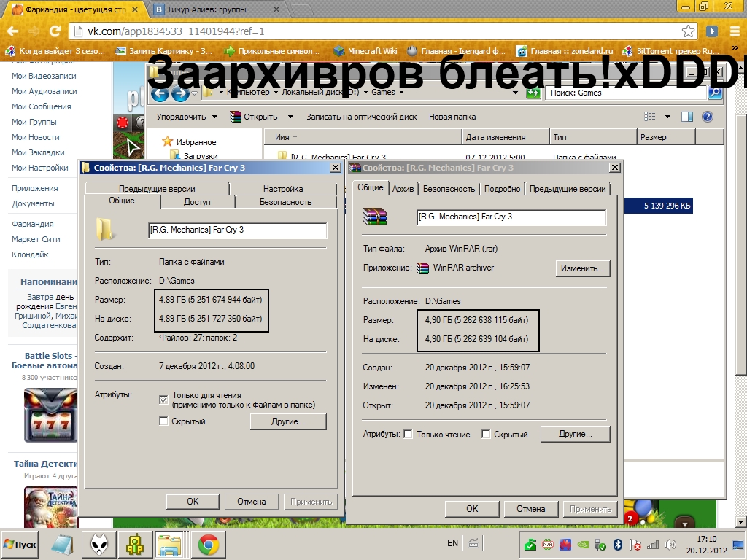747x560 pixels.
Task: Click Изменить... button for WinRAR application
Action: (582, 268)
